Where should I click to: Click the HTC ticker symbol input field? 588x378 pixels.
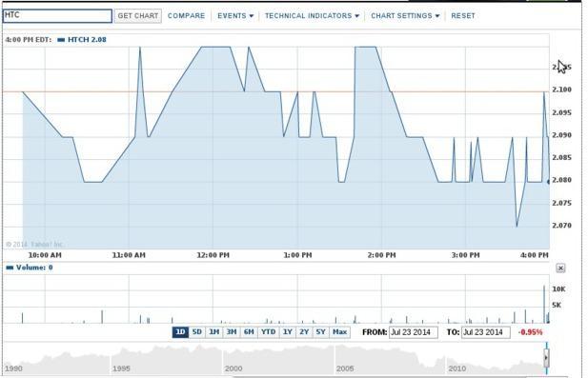57,16
